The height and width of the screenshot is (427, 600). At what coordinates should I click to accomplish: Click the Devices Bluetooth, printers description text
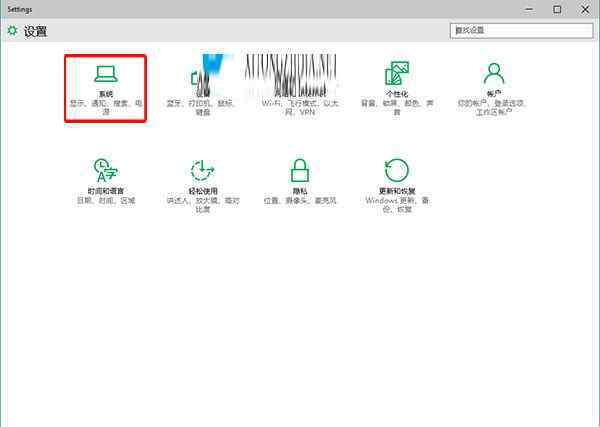tap(202, 108)
